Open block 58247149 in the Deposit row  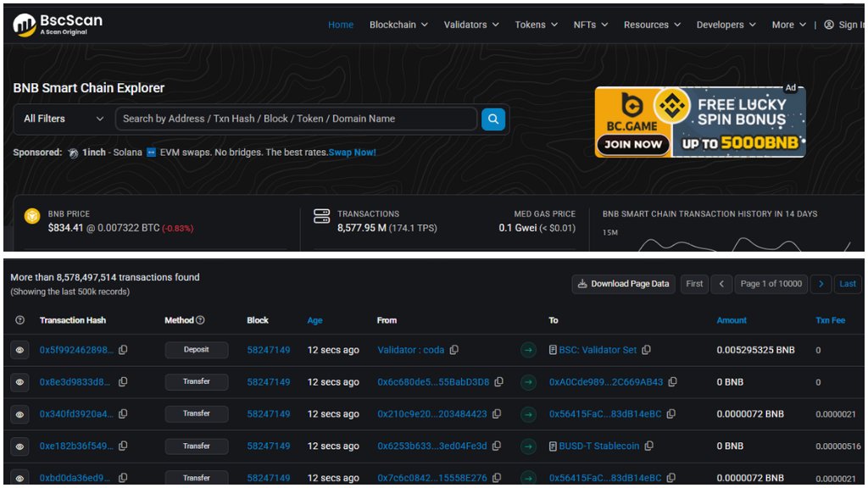coord(269,350)
